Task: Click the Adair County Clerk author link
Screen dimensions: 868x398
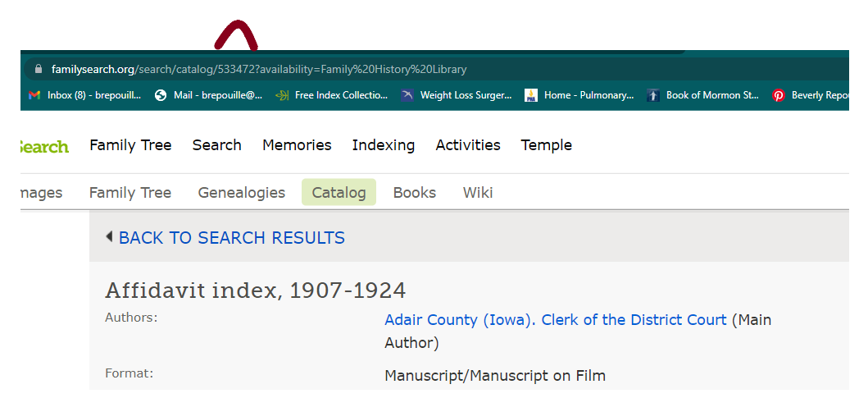Action: 555,320
